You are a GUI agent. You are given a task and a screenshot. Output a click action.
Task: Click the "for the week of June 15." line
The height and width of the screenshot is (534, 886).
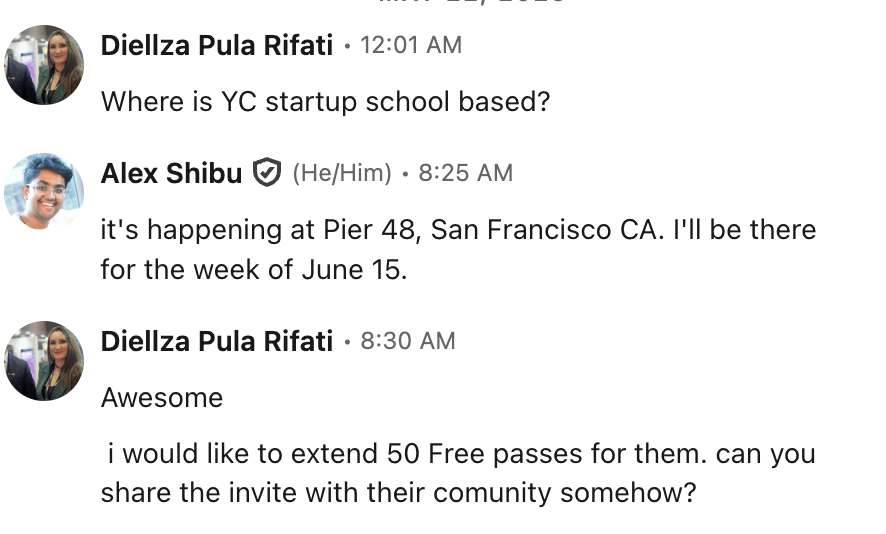(254, 270)
